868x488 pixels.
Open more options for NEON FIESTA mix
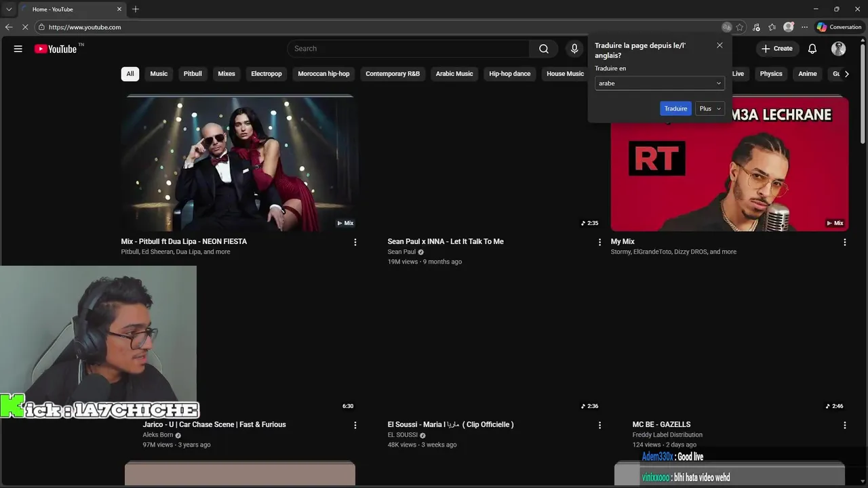355,242
